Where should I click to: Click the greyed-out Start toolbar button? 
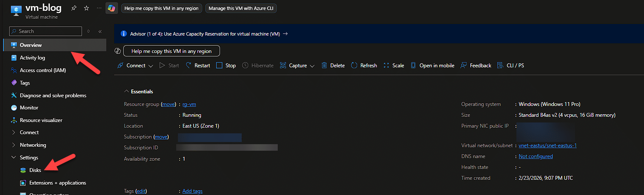coord(169,66)
